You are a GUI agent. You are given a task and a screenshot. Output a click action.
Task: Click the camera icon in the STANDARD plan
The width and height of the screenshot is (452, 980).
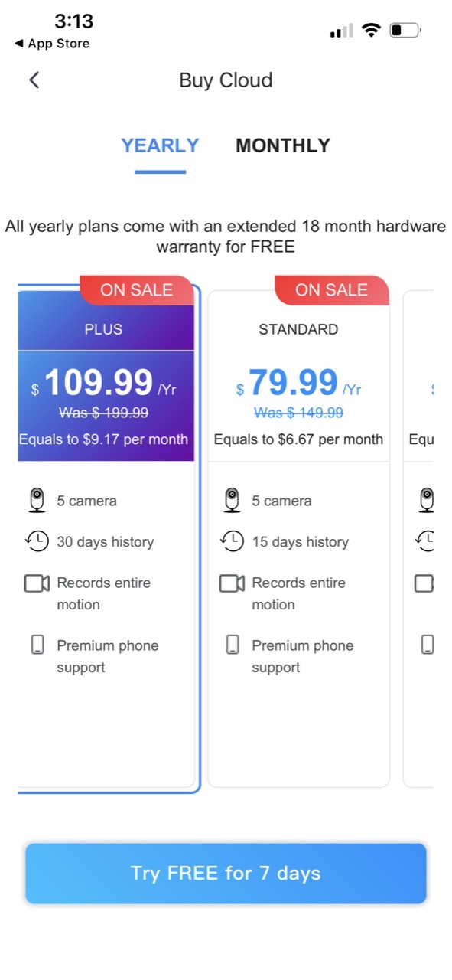(x=231, y=500)
